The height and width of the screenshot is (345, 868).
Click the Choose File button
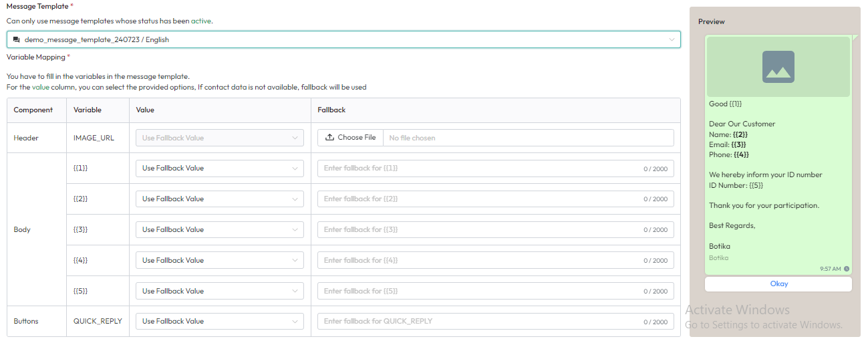[350, 138]
